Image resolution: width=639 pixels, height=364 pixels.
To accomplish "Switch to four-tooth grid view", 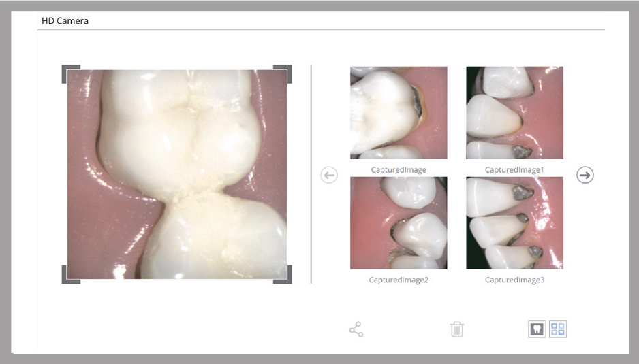I will coord(558,330).
